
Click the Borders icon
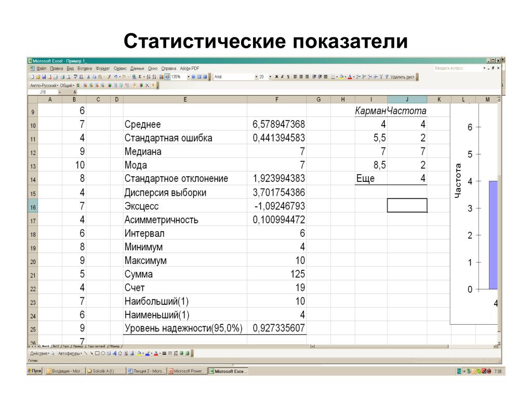[333, 77]
